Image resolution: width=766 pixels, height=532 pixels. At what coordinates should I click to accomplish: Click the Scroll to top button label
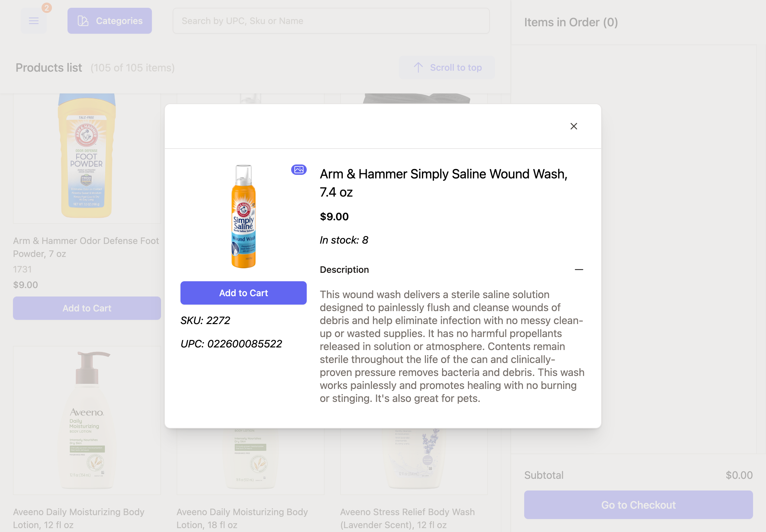pos(455,67)
